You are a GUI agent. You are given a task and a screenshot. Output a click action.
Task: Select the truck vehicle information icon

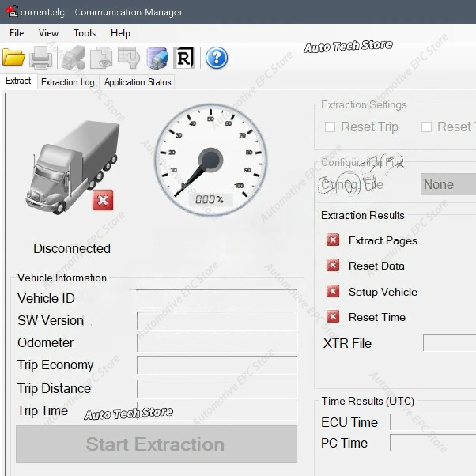coord(74,58)
